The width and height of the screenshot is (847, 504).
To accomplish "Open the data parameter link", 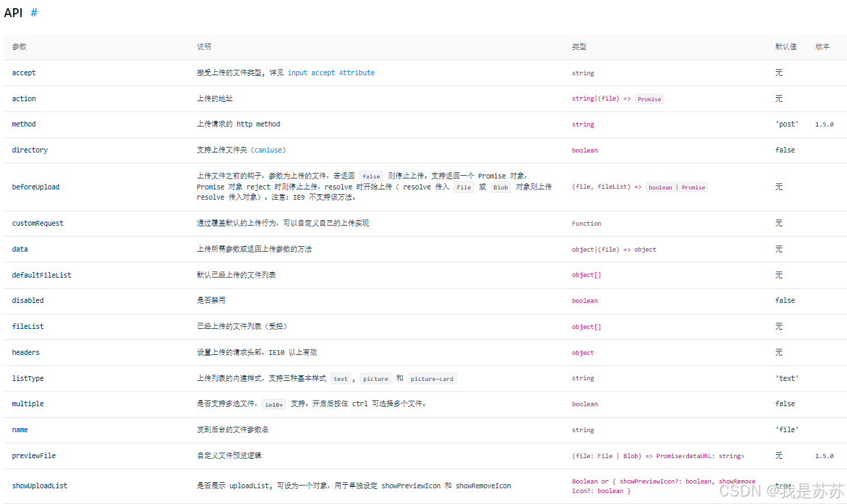I will (19, 249).
